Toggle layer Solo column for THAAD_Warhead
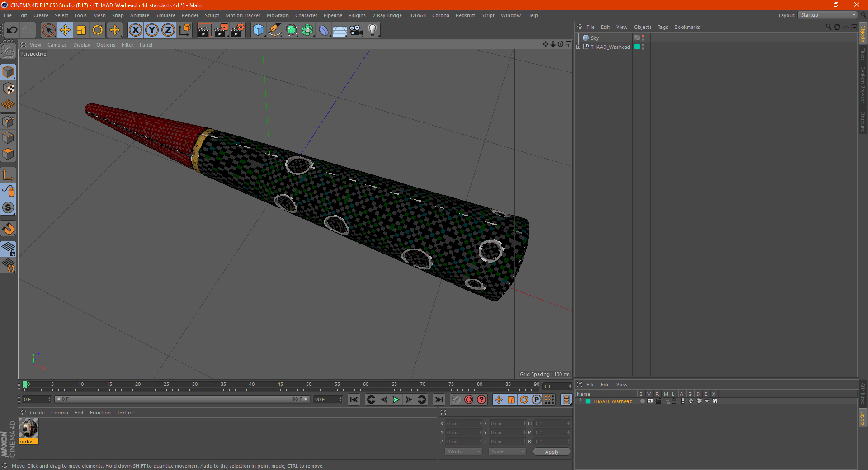The height and width of the screenshot is (470, 868). pos(642,401)
